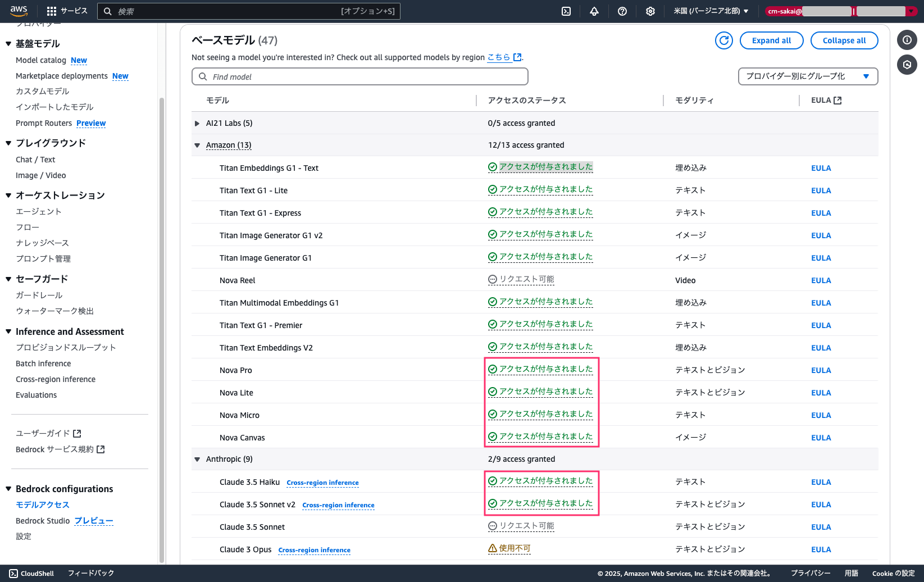Open the EULA link for Titan Text G1 - Lite
Viewport: 924px width, 582px height.
pyautogui.click(x=821, y=190)
